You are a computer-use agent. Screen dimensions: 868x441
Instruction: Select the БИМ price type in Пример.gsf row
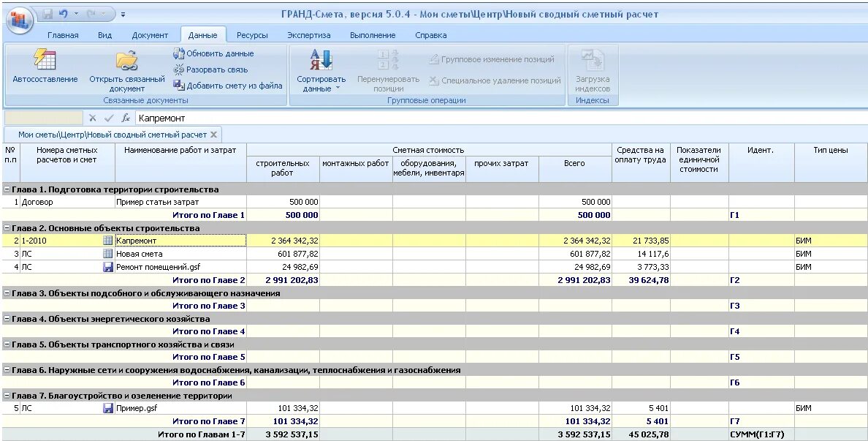(830, 408)
